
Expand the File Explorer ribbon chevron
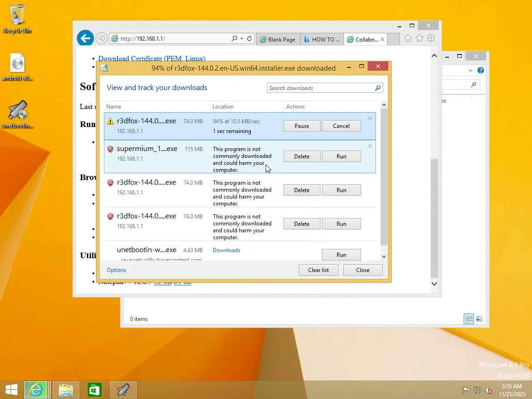pyautogui.click(x=470, y=71)
